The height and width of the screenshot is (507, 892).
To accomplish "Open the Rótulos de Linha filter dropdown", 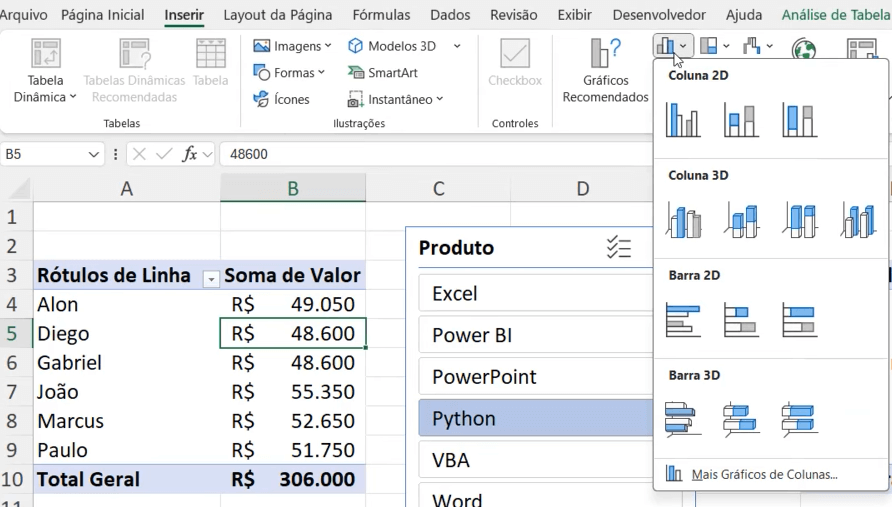I will (210, 279).
